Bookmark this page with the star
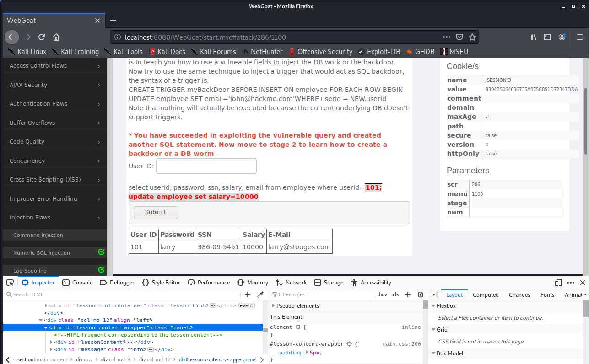This screenshot has height=364, width=589. tap(472, 37)
